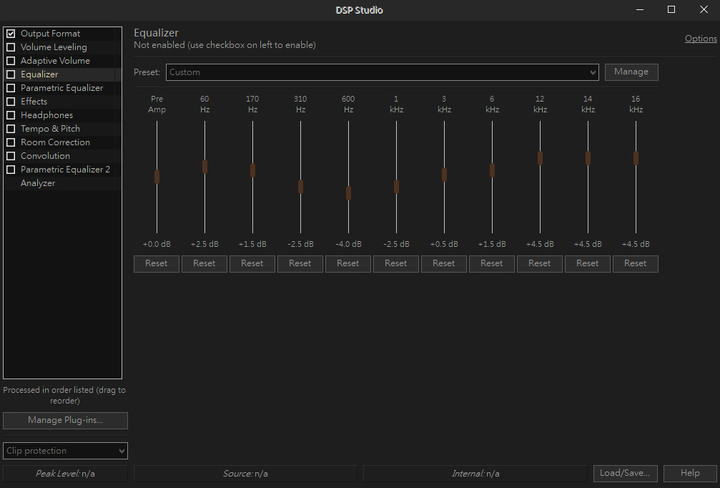The image size is (720, 488).
Task: Check the Tempo & Pitch checkbox
Action: [11, 129]
